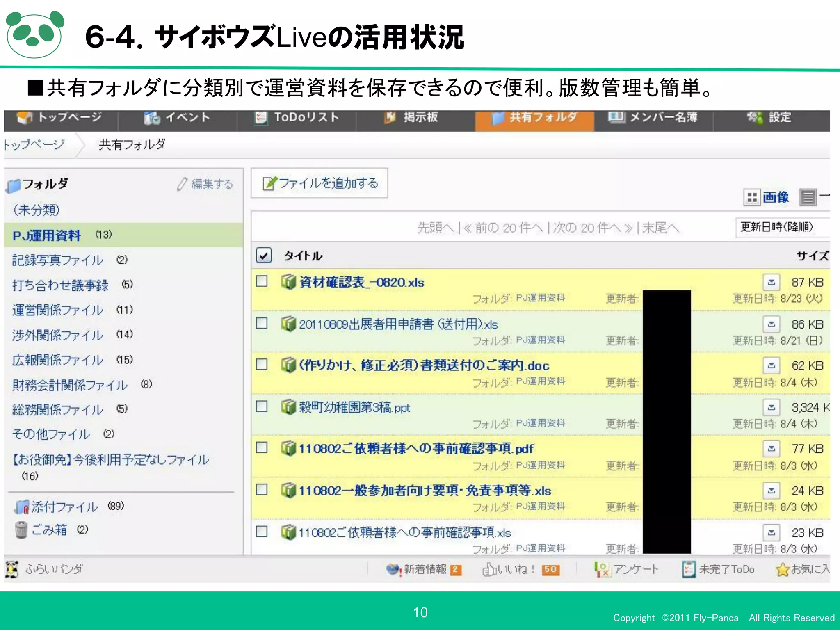Open the 記録写真ファイル folder
840x630 pixels.
[x=57, y=260]
